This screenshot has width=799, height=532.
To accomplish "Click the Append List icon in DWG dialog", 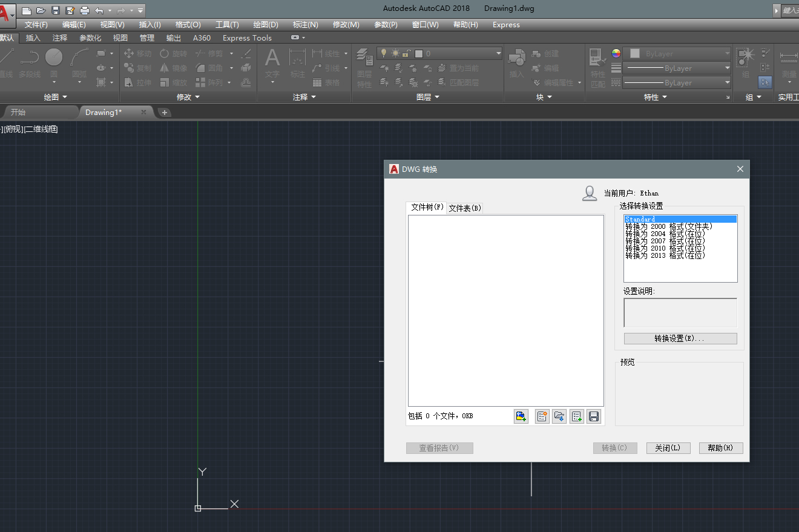I will tap(577, 416).
